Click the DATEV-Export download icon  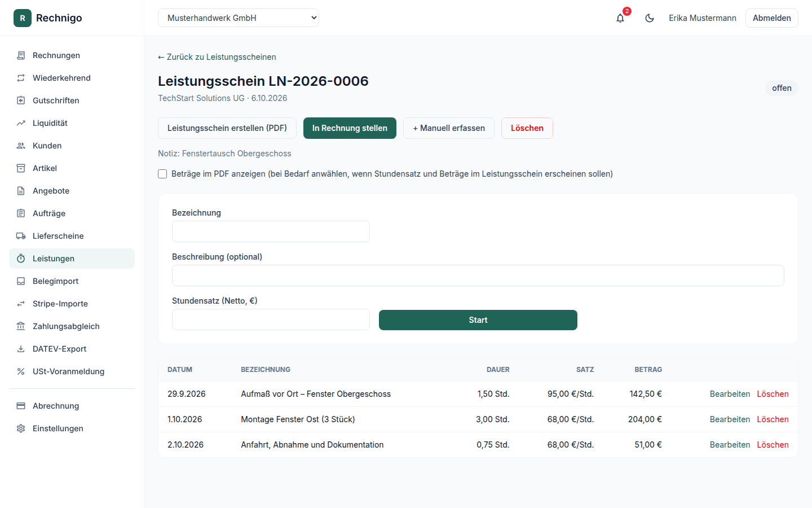21,349
